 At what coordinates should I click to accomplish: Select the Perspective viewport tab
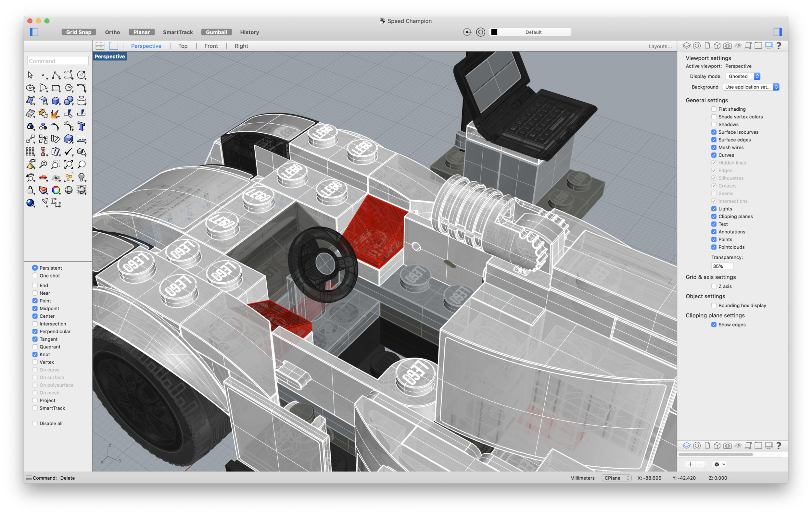[x=146, y=46]
